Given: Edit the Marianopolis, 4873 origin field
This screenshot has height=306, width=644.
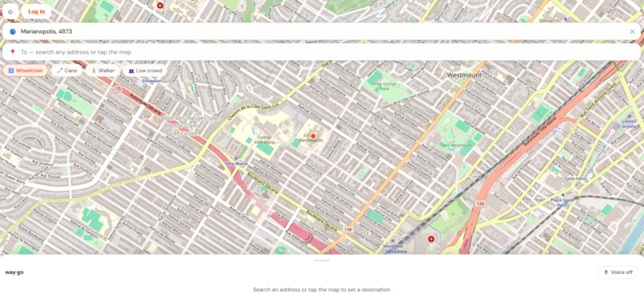Looking at the screenshot, I should pos(322,32).
